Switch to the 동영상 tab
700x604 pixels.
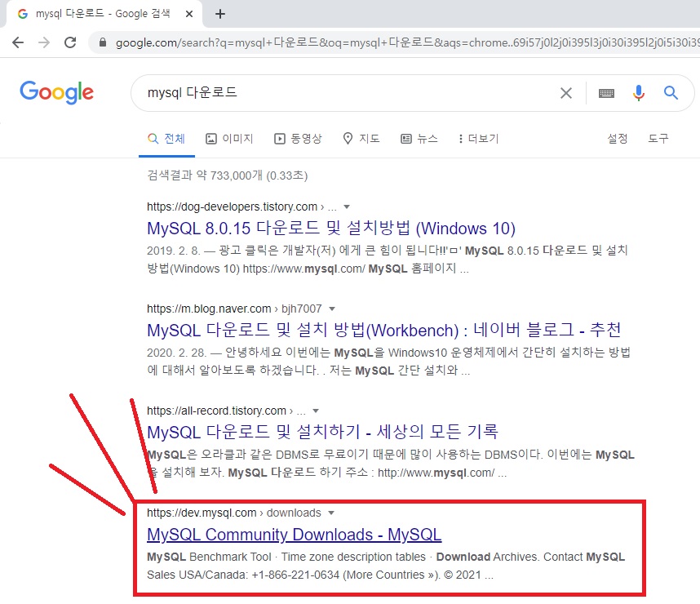[298, 139]
